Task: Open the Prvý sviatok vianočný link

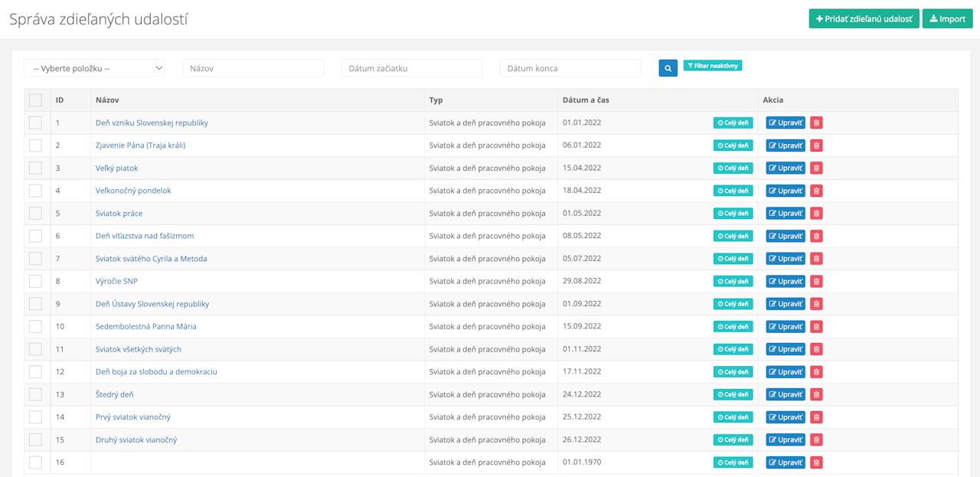Action: point(133,417)
